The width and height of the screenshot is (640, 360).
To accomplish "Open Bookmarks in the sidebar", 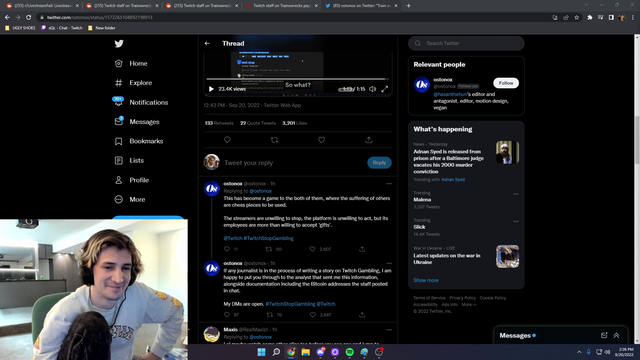I will point(138,141).
